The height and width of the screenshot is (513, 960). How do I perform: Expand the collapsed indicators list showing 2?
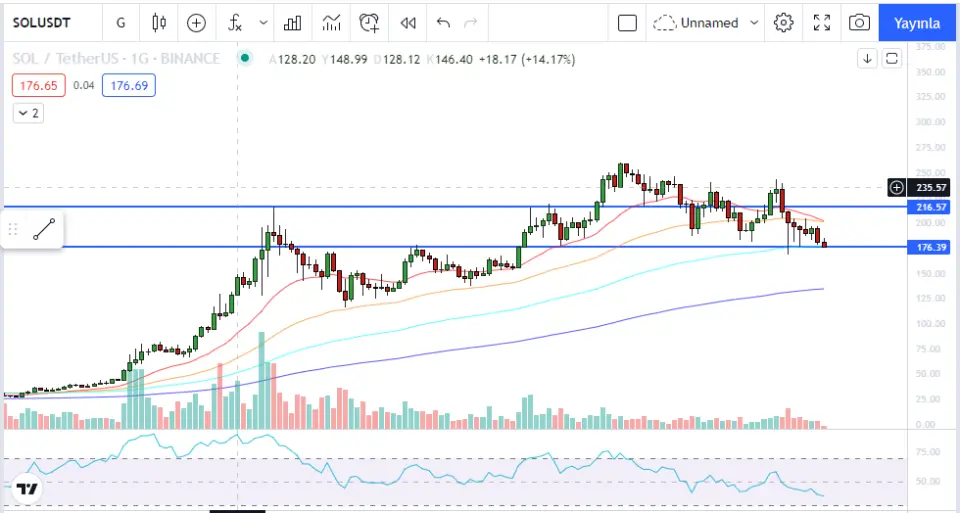(27, 113)
